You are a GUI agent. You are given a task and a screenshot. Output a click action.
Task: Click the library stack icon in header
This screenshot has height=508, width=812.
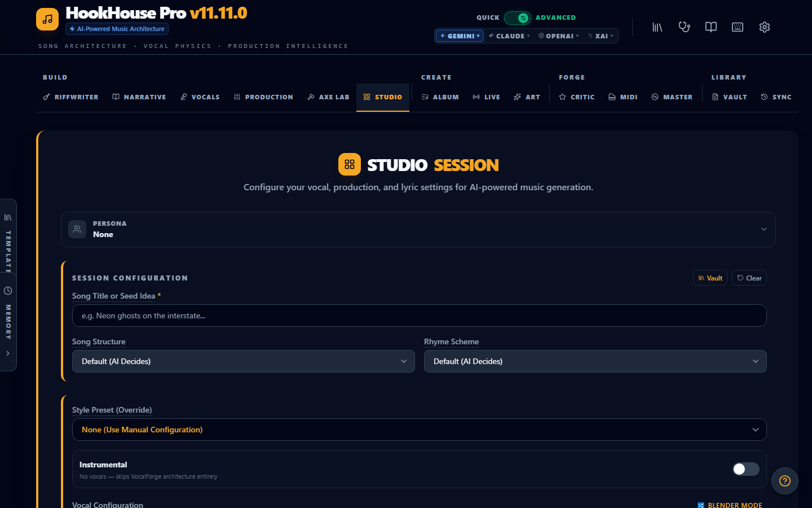pos(657,27)
